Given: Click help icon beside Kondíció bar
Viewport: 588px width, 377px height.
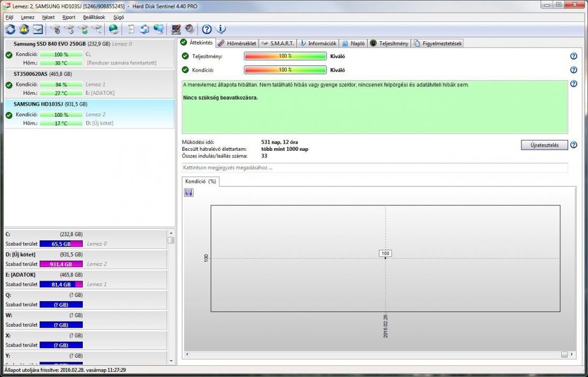Looking at the screenshot, I should [x=574, y=70].
